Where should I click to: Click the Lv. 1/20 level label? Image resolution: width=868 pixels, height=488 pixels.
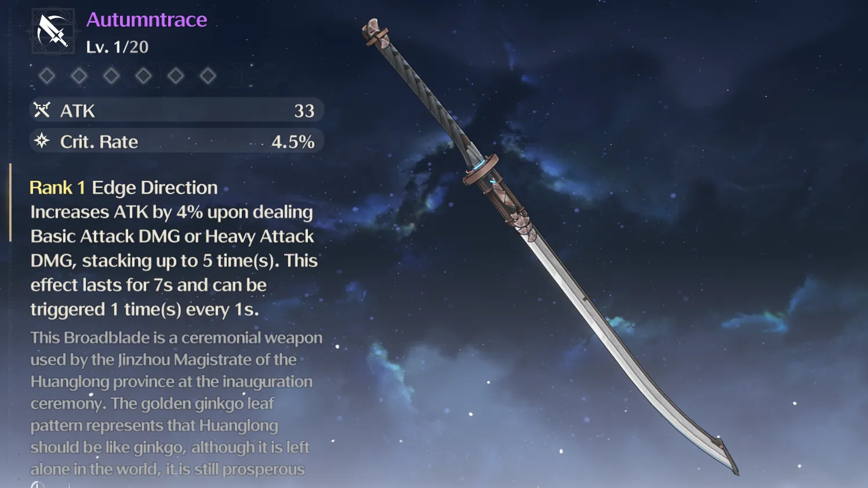(117, 47)
